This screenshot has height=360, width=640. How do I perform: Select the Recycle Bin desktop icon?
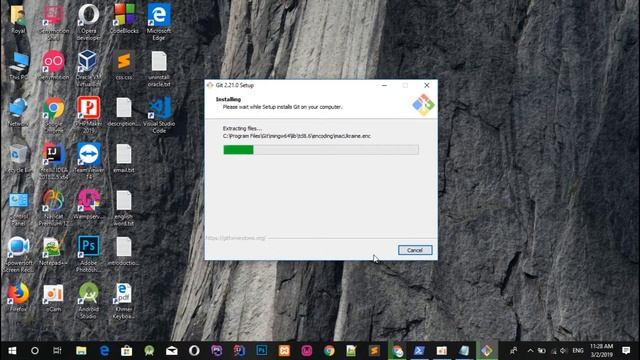(18, 159)
